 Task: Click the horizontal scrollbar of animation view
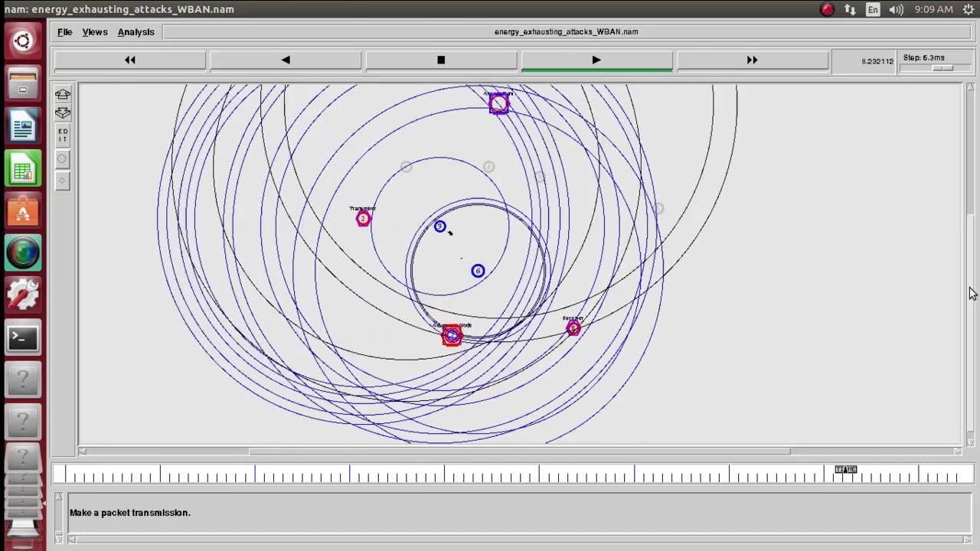[520, 451]
